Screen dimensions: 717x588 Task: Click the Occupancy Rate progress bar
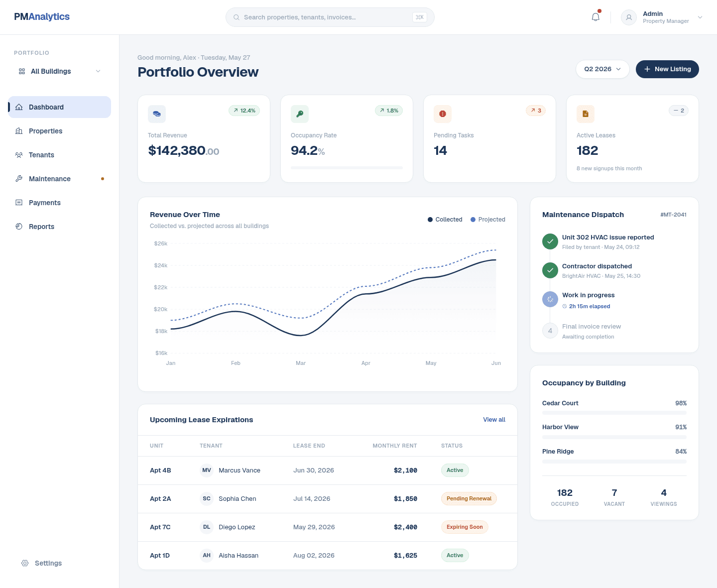tap(347, 168)
